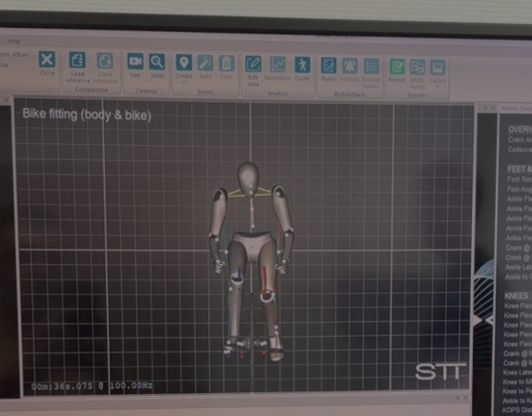Click the Comparative group label
The width and height of the screenshot is (532, 416).
point(92,90)
